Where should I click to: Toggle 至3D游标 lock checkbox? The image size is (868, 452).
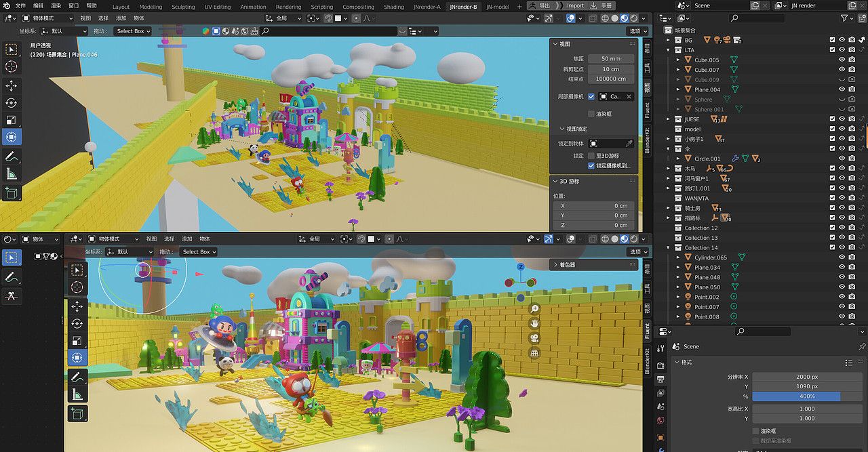pyautogui.click(x=591, y=156)
